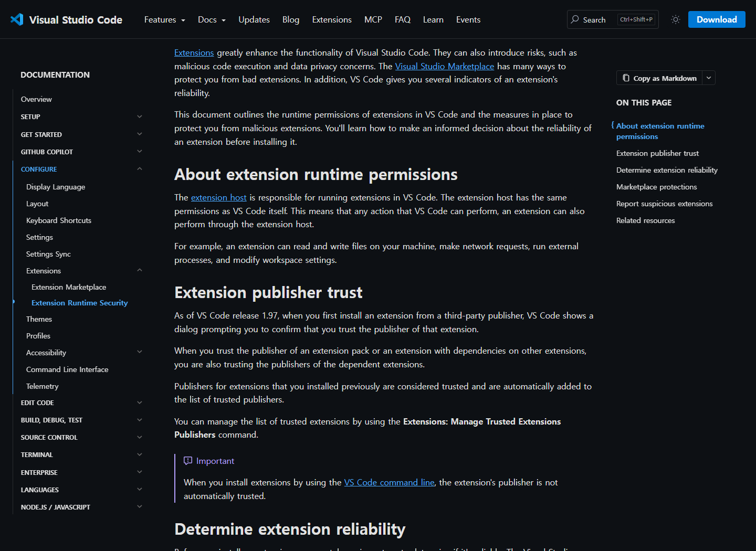Open the Visual Studio Marketplace link
The width and height of the screenshot is (756, 551).
click(x=445, y=66)
